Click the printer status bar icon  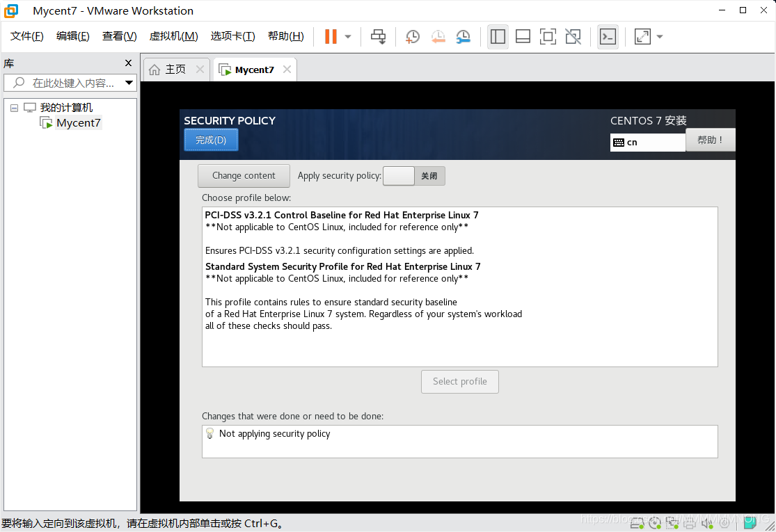[x=690, y=522]
